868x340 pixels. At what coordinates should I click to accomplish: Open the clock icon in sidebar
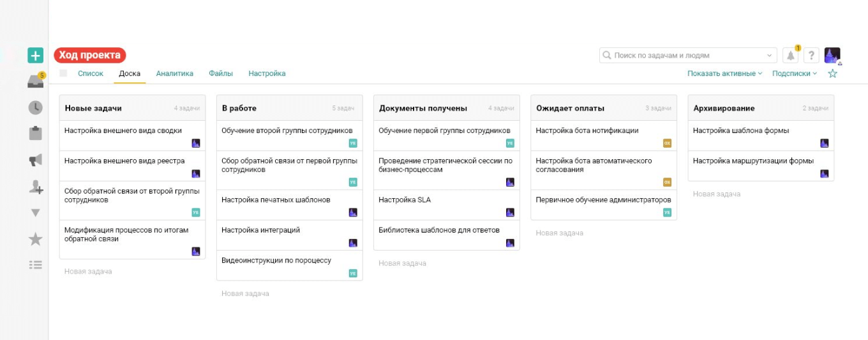tap(35, 107)
